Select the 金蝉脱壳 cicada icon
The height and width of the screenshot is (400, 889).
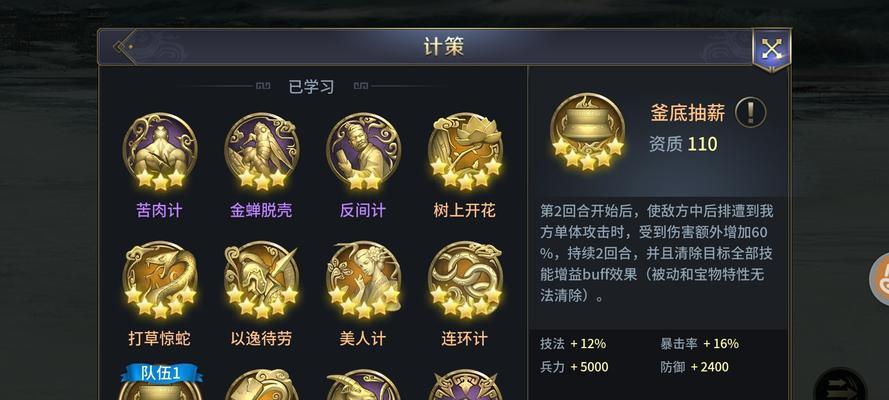pyautogui.click(x=261, y=150)
